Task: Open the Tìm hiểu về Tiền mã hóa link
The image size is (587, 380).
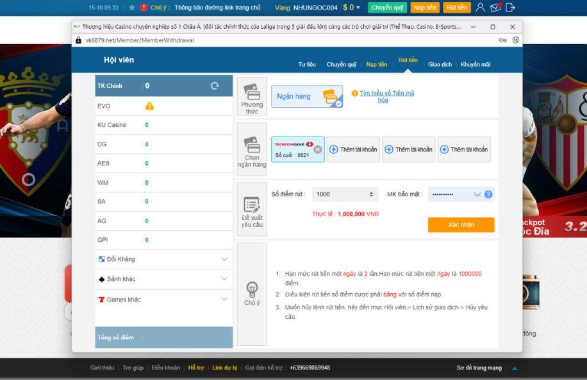Action: coord(386,96)
